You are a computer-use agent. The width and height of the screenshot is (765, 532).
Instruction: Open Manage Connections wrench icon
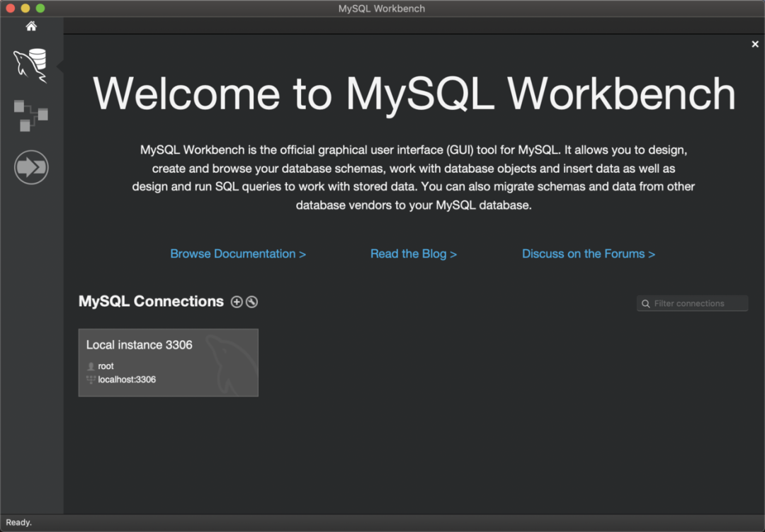pos(251,302)
